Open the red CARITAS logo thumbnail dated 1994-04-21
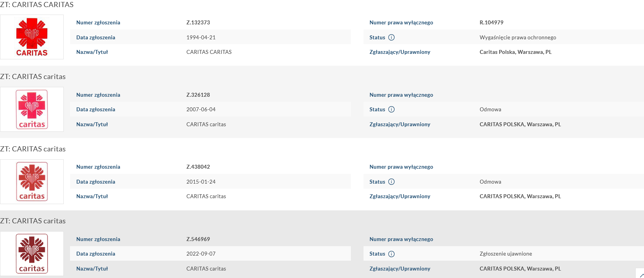 click(x=32, y=37)
